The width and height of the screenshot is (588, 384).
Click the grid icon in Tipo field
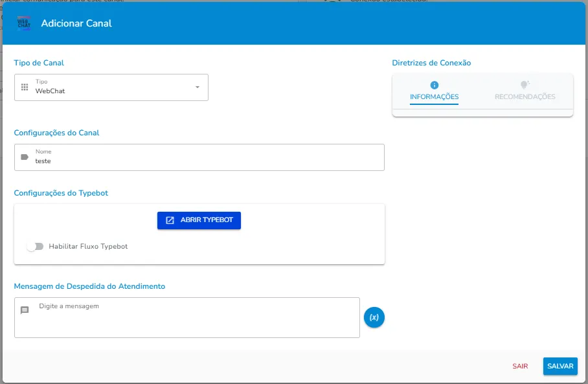pyautogui.click(x=25, y=87)
